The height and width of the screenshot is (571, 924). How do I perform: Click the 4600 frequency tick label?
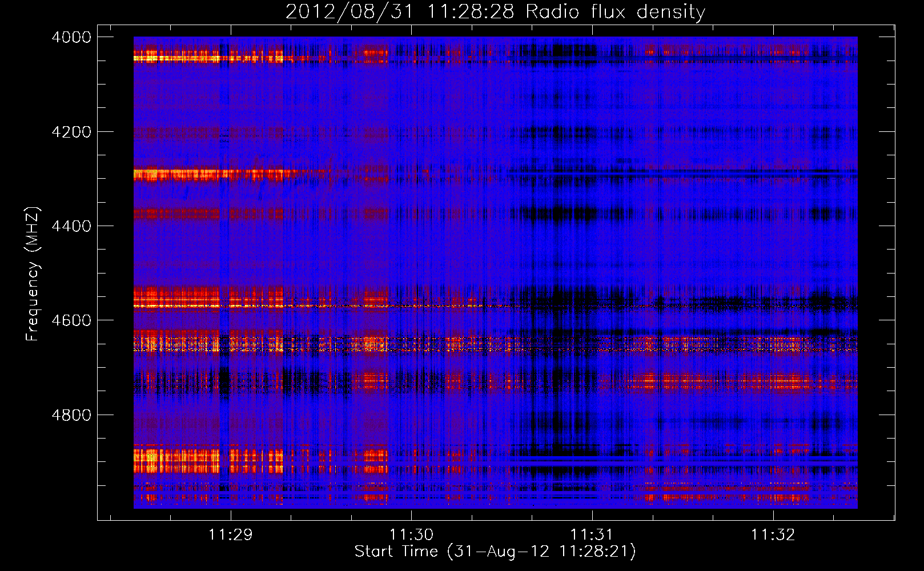coord(71,320)
